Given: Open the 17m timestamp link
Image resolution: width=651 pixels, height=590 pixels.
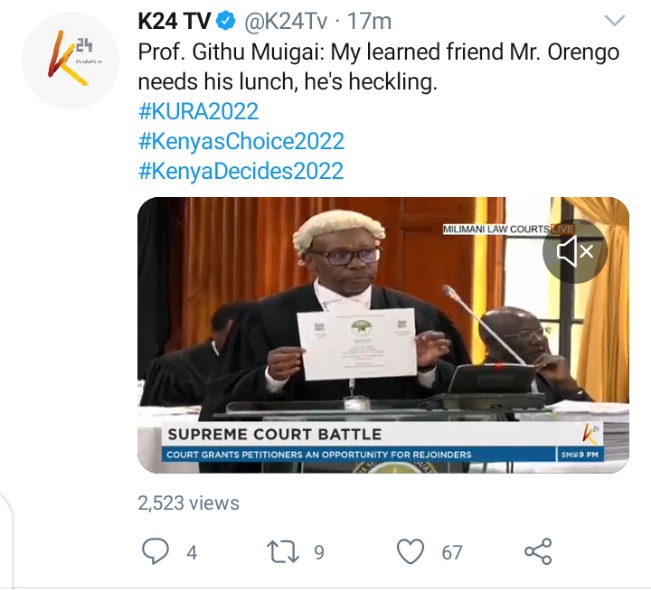Looking at the screenshot, I should pos(369,21).
